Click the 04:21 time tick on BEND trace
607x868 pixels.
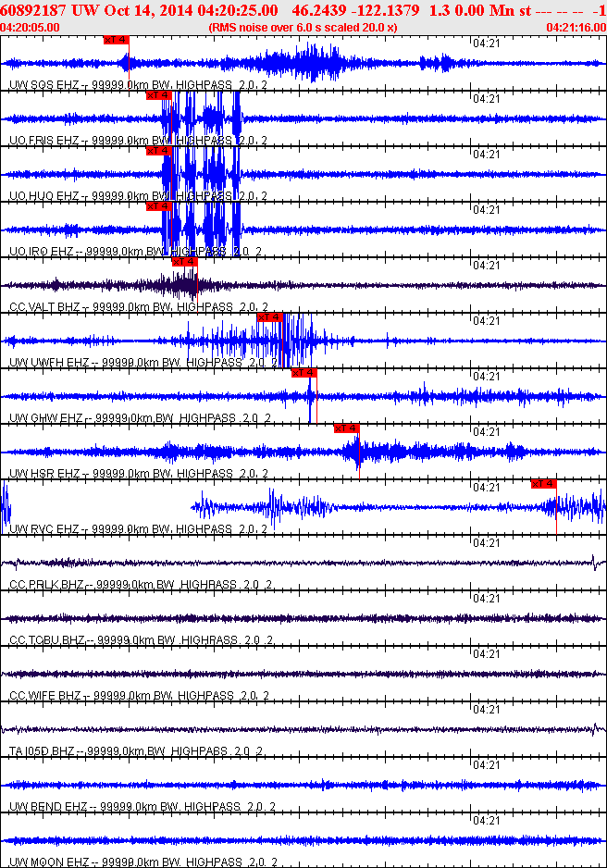click(x=486, y=765)
